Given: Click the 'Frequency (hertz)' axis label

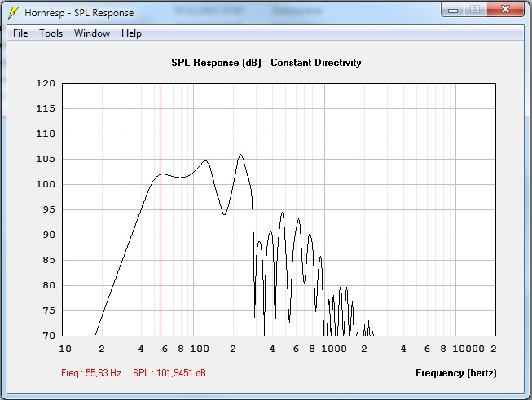Looking at the screenshot, I should tap(456, 373).
